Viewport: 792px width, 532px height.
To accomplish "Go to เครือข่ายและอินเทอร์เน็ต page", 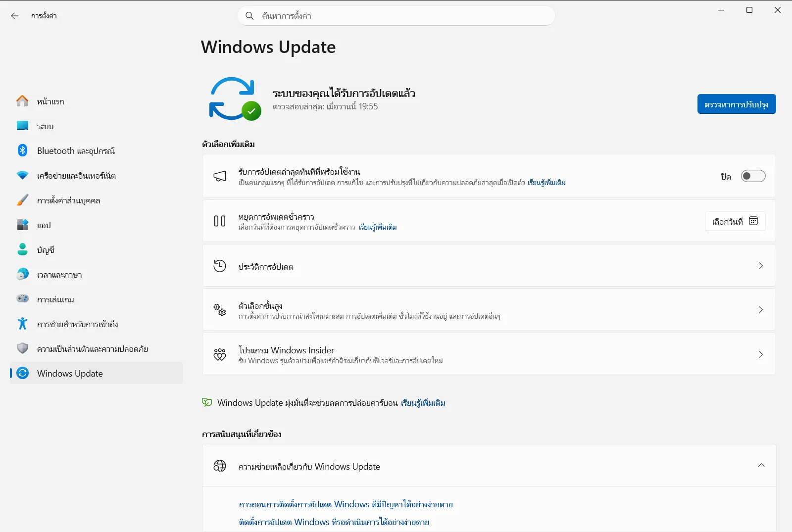I will [x=97, y=175].
